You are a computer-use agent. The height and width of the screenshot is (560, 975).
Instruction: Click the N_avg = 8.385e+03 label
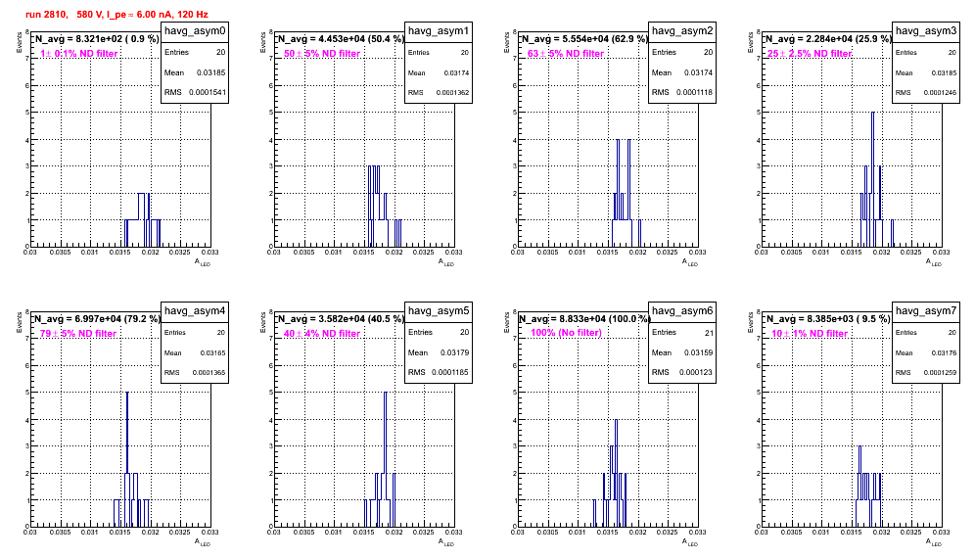[x=827, y=318]
